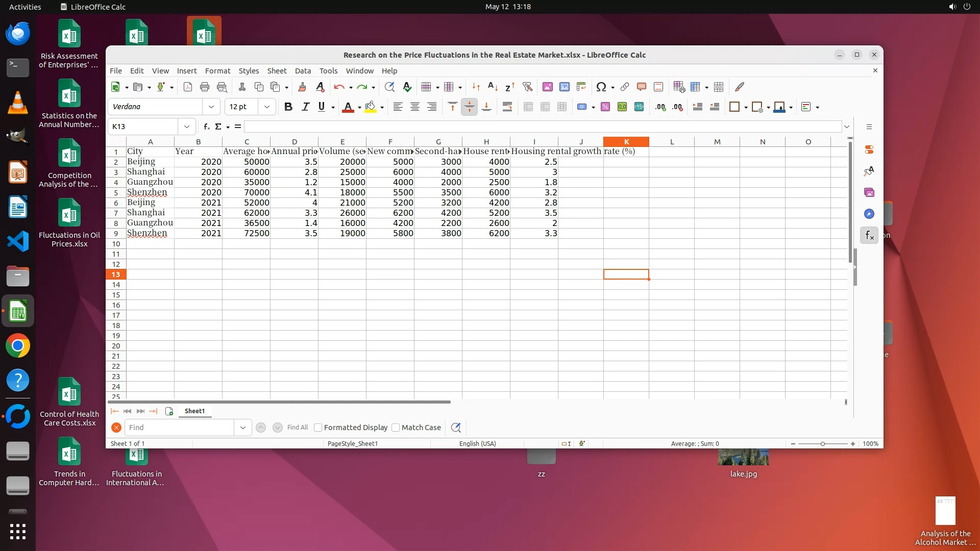Screen dimensions: 980x551
Task: Insert a chart using toolbar icon
Action: 564,87
